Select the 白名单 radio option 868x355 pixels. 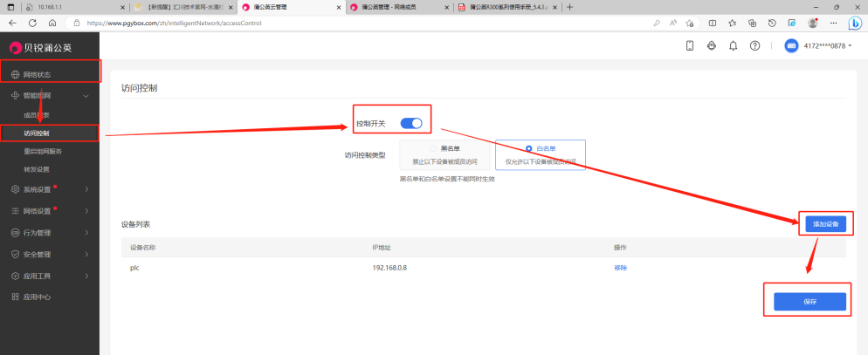[528, 148]
